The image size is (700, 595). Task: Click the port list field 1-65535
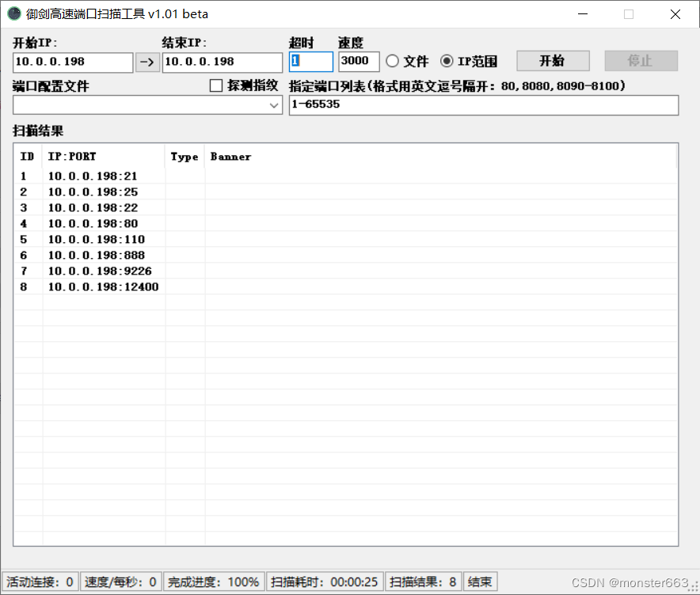(x=484, y=105)
